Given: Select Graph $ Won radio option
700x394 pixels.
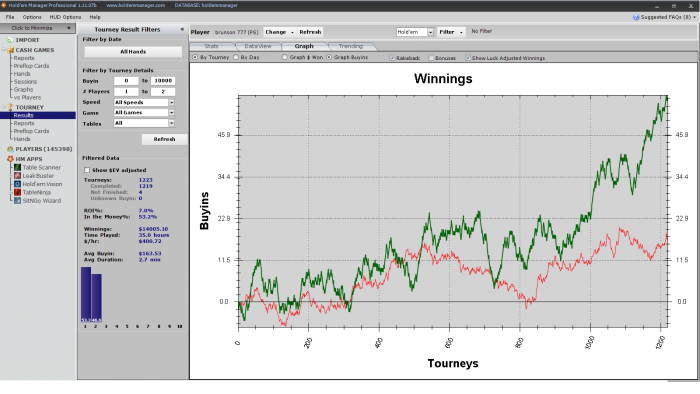Looking at the screenshot, I should [x=284, y=57].
